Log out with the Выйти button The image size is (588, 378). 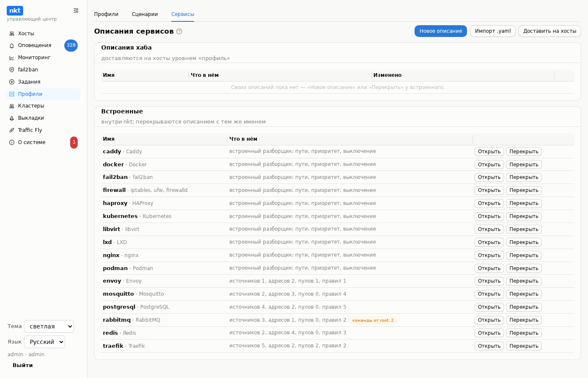coord(23,365)
